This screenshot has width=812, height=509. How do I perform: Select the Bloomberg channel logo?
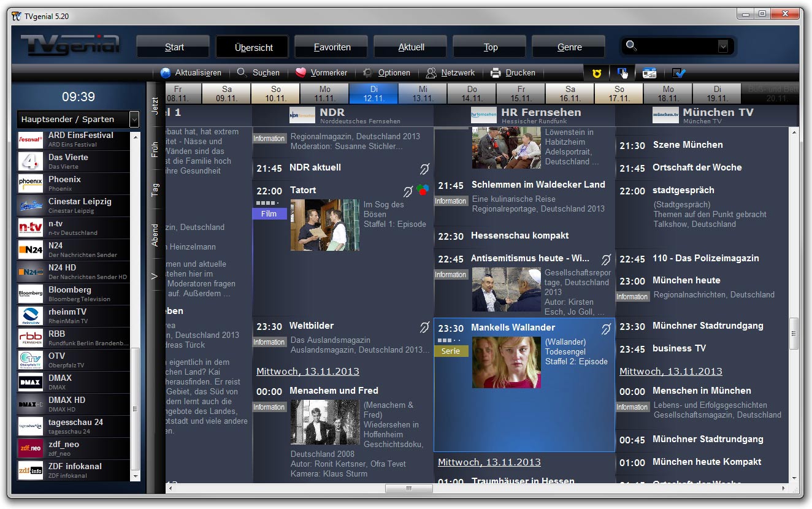[x=31, y=294]
